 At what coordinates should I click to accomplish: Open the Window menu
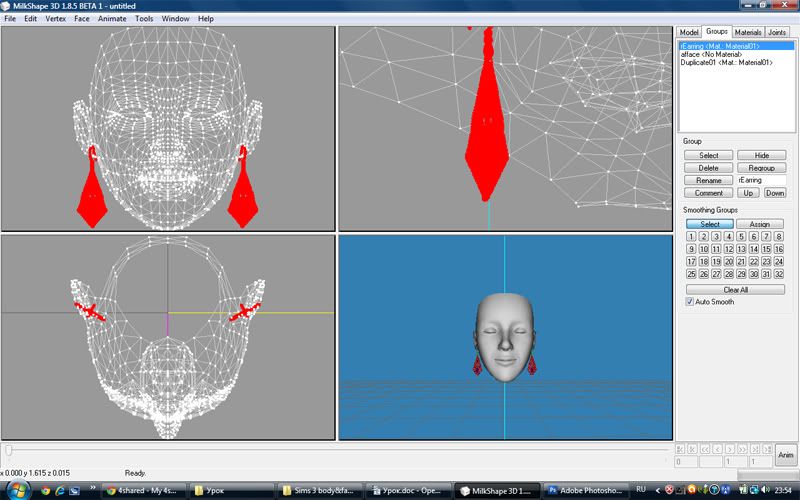(176, 18)
